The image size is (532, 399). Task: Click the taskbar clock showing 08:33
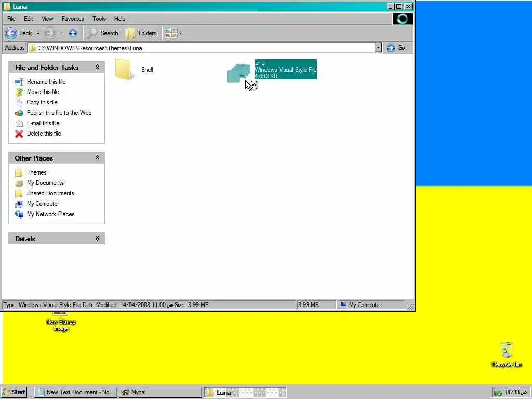click(516, 392)
